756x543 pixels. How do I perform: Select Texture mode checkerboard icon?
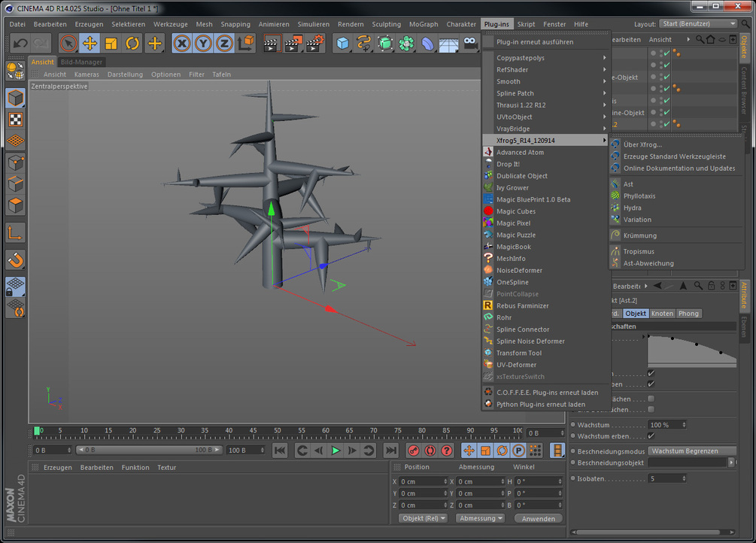(x=16, y=120)
